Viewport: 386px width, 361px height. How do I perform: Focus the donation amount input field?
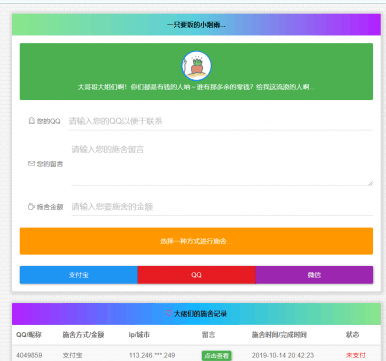(x=222, y=207)
